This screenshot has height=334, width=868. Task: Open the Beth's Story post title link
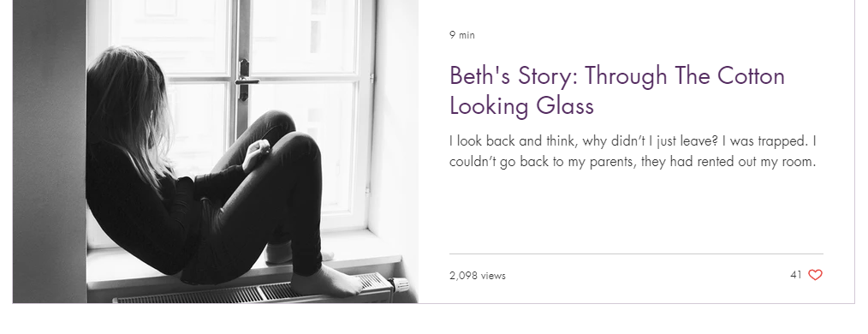tap(616, 90)
